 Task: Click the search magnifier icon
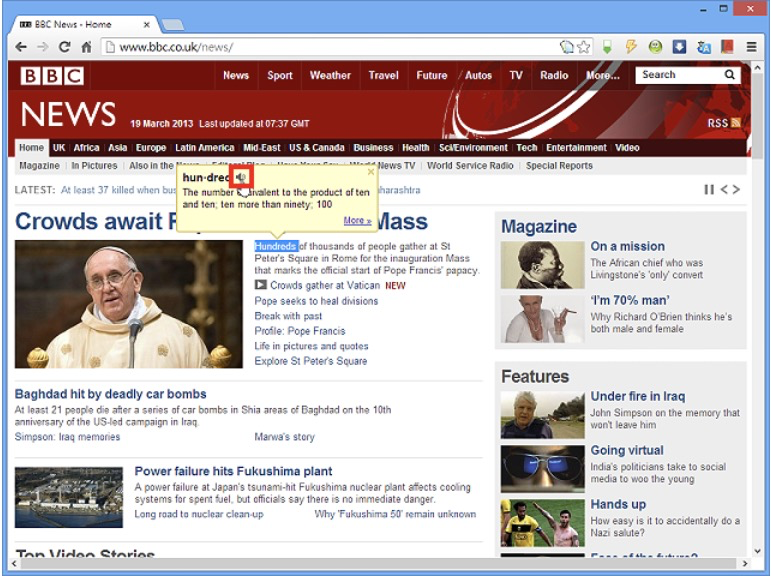coord(730,75)
